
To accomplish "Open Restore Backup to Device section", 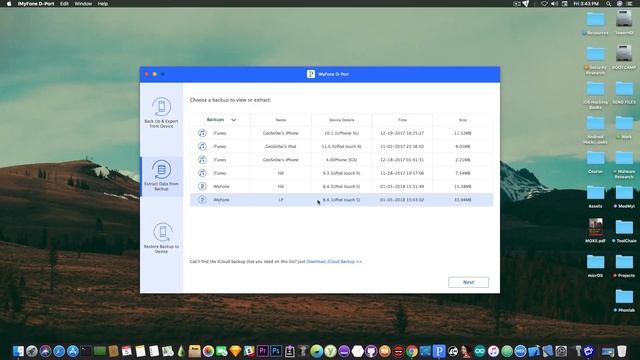I will pos(161,238).
